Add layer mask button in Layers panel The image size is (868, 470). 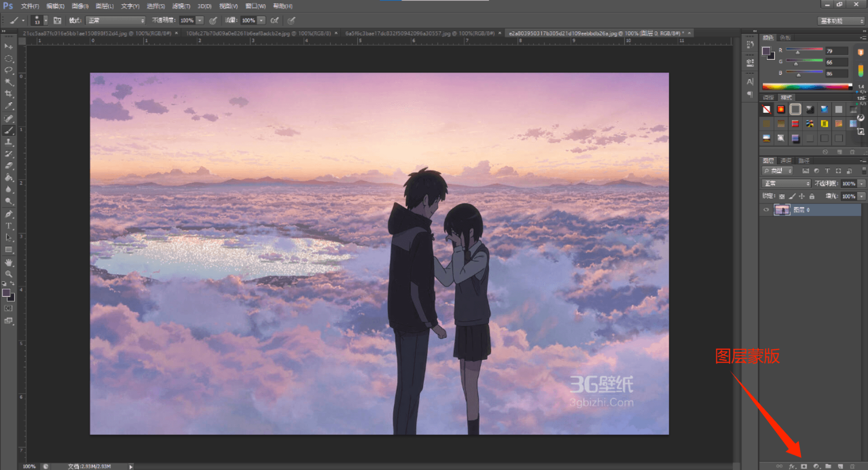(804, 466)
